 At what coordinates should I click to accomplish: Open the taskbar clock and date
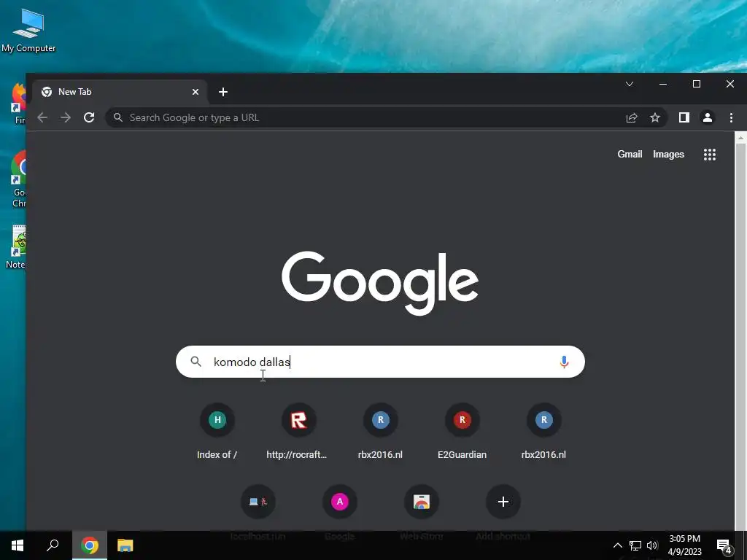click(x=684, y=545)
